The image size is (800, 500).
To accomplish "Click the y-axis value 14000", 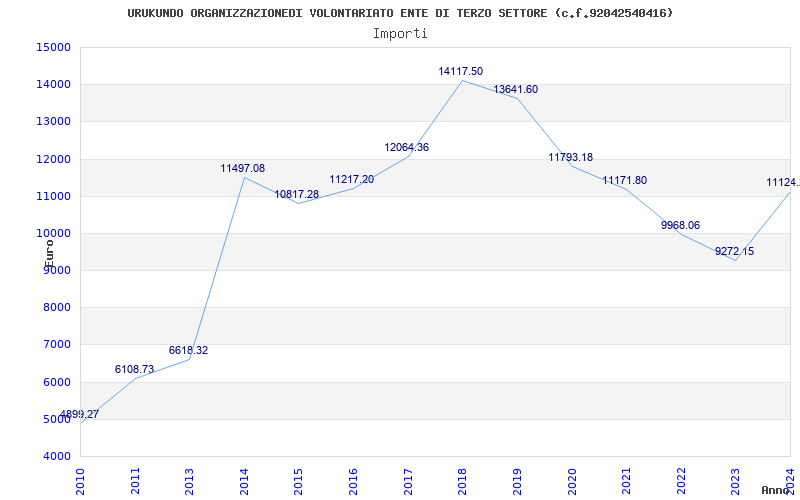I will pyautogui.click(x=53, y=85).
